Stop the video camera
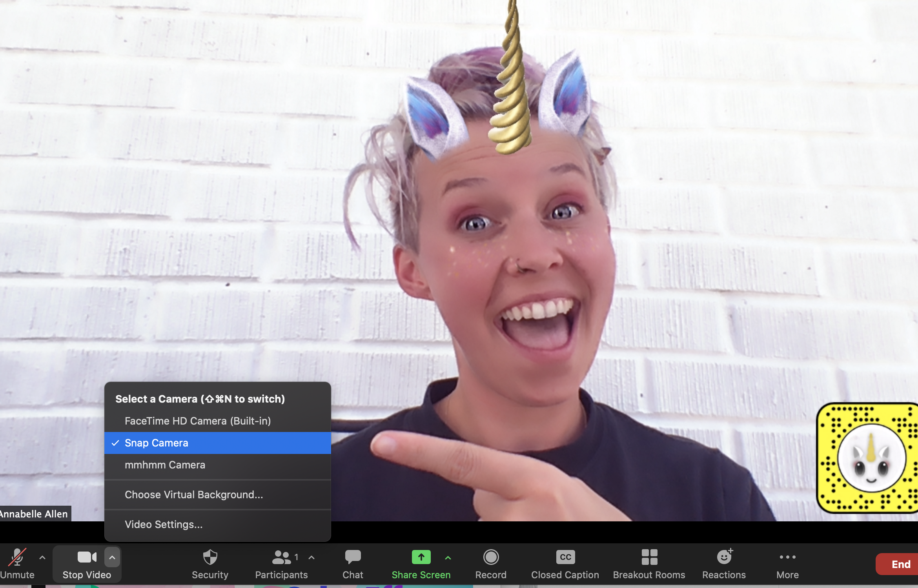The image size is (918, 588). 87,563
